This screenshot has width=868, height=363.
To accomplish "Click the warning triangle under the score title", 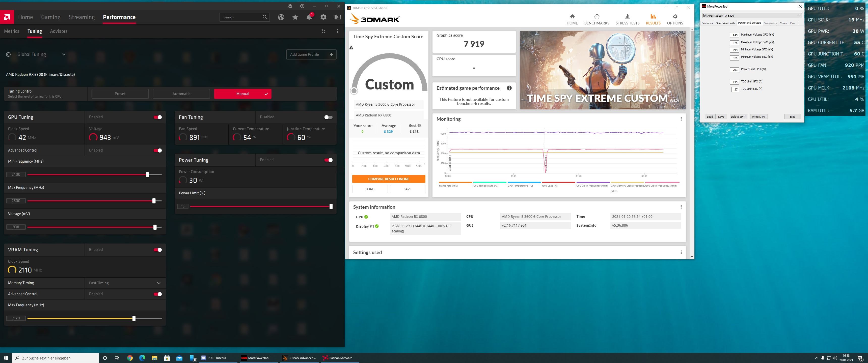I will (351, 48).
